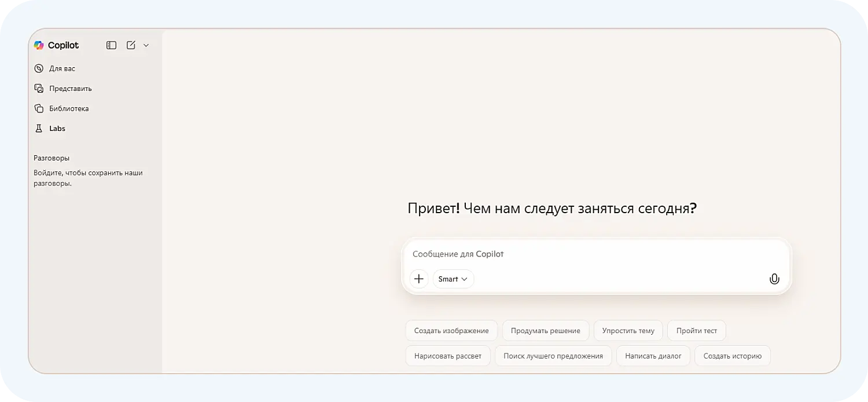
Task: Select the Нарисовать рассвет prompt
Action: click(448, 355)
